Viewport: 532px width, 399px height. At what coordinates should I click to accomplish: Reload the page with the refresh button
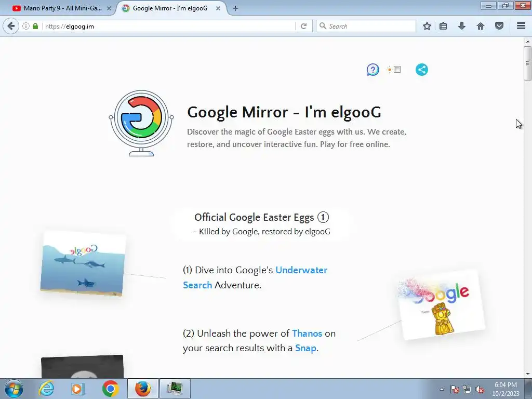click(303, 26)
